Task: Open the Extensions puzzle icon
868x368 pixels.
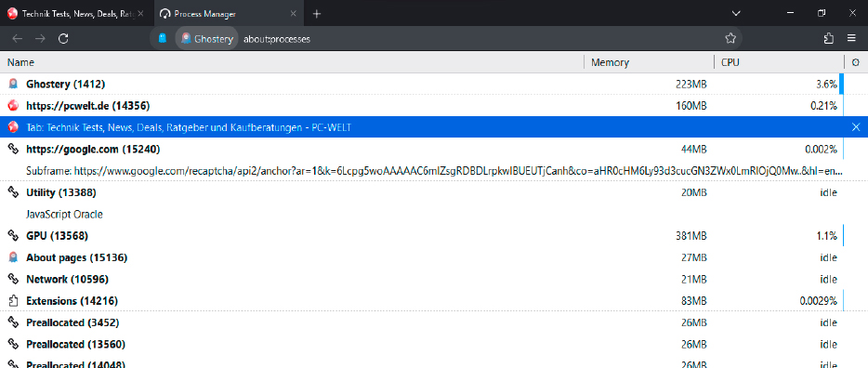Action: (x=829, y=38)
